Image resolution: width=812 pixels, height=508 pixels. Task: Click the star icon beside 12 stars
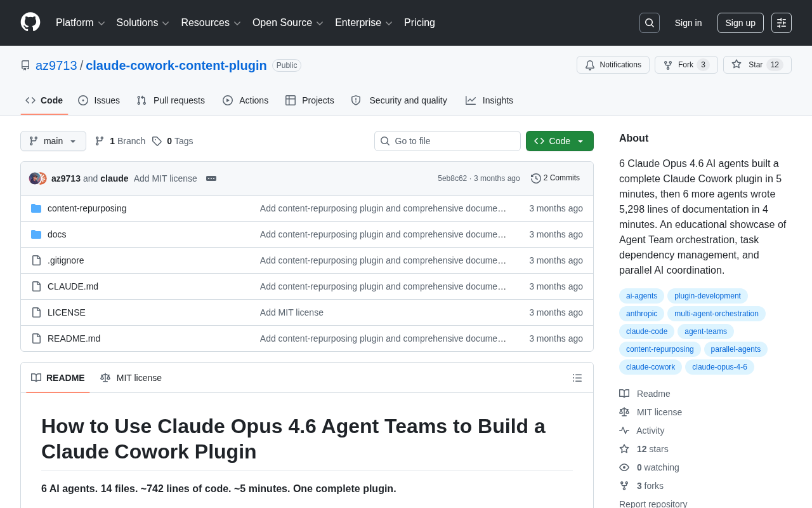[x=624, y=449]
